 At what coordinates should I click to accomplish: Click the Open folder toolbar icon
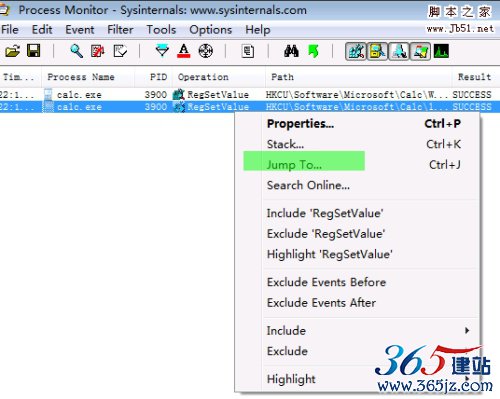pos(13,51)
